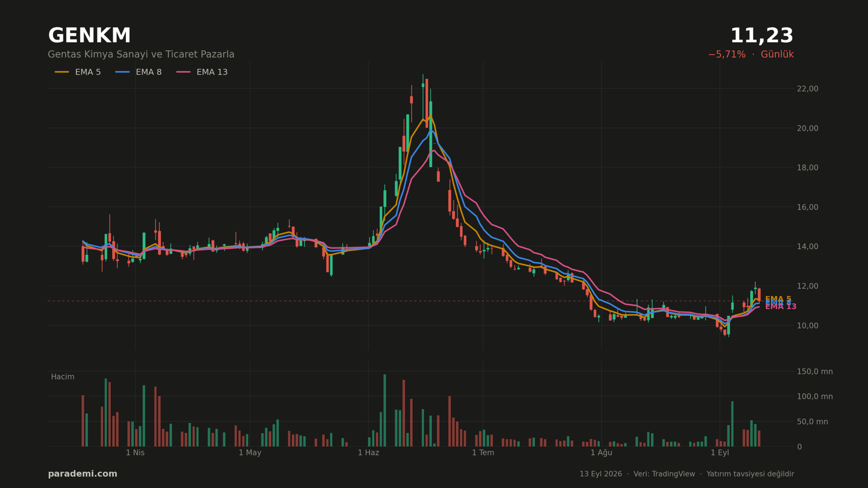Click the '1 Haz' date axis label
This screenshot has height=488, width=868.
[368, 453]
